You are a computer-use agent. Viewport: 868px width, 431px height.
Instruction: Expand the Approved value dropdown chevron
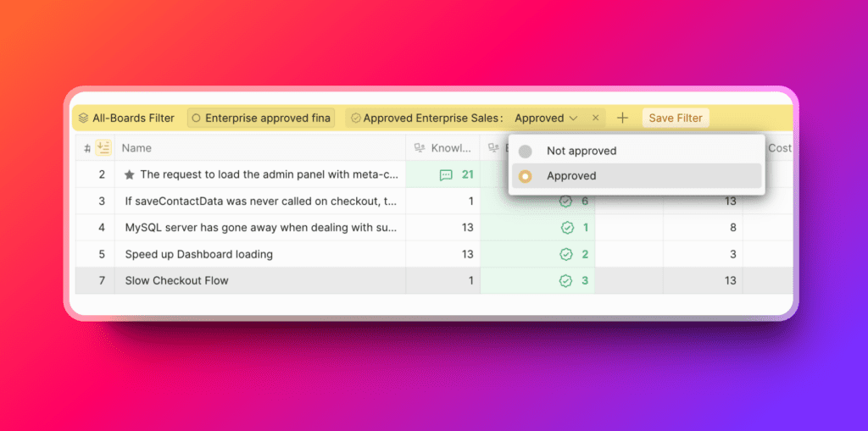click(574, 119)
